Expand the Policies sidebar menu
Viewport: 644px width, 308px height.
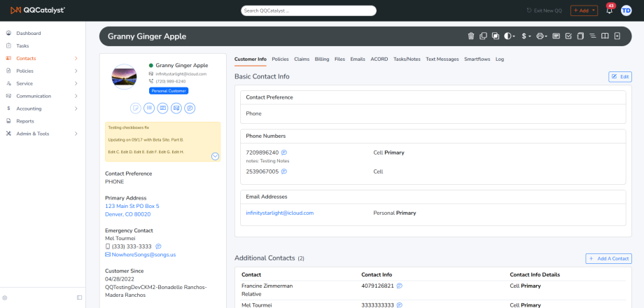click(x=43, y=71)
